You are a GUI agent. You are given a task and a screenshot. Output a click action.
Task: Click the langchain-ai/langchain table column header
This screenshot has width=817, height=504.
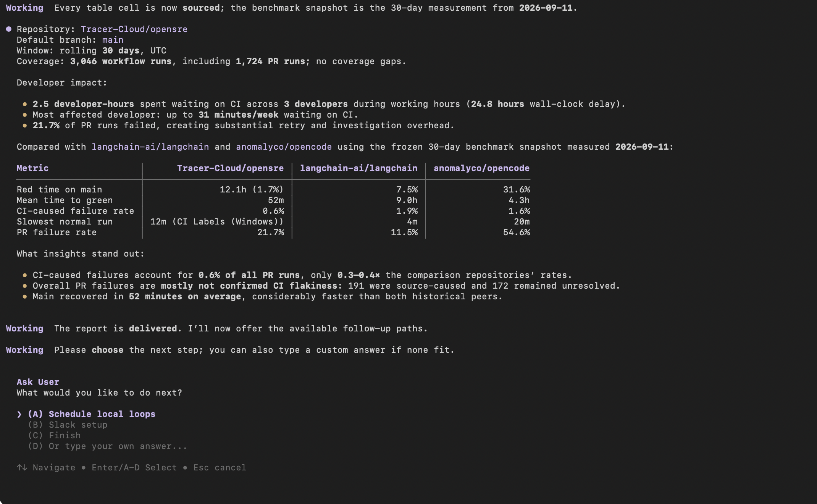click(x=358, y=168)
